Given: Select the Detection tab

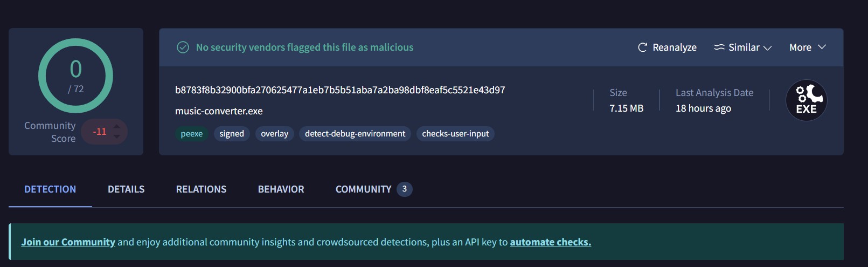Looking at the screenshot, I should [x=50, y=189].
